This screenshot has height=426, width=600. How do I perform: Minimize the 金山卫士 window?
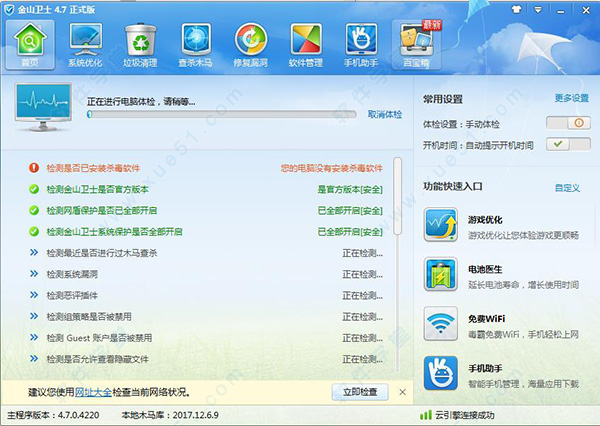point(561,10)
